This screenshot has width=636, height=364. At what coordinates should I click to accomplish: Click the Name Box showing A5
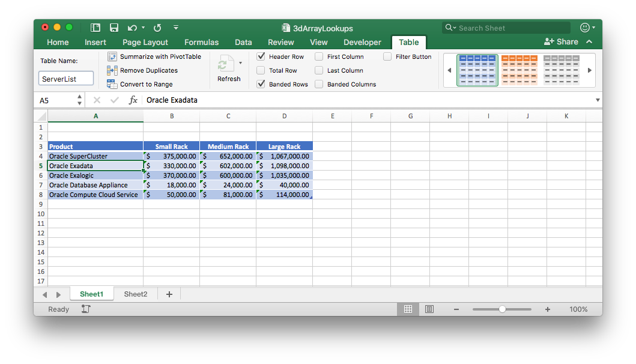(x=56, y=100)
